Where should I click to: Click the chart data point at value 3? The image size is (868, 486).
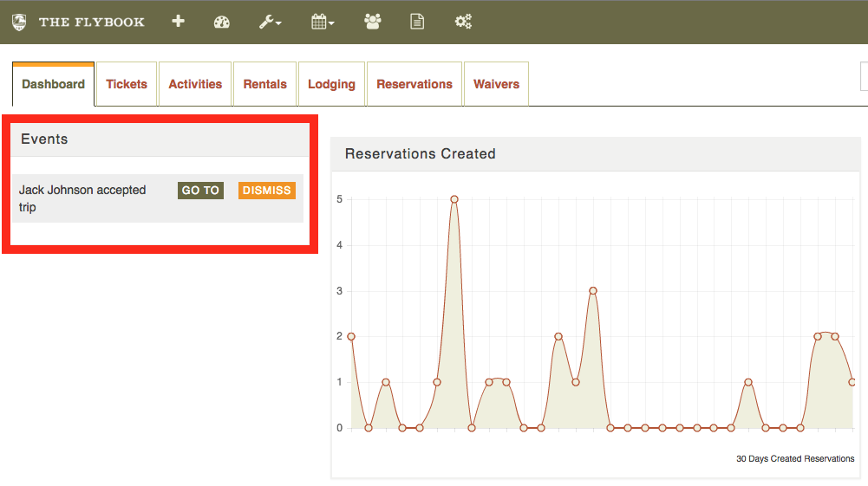click(x=593, y=291)
